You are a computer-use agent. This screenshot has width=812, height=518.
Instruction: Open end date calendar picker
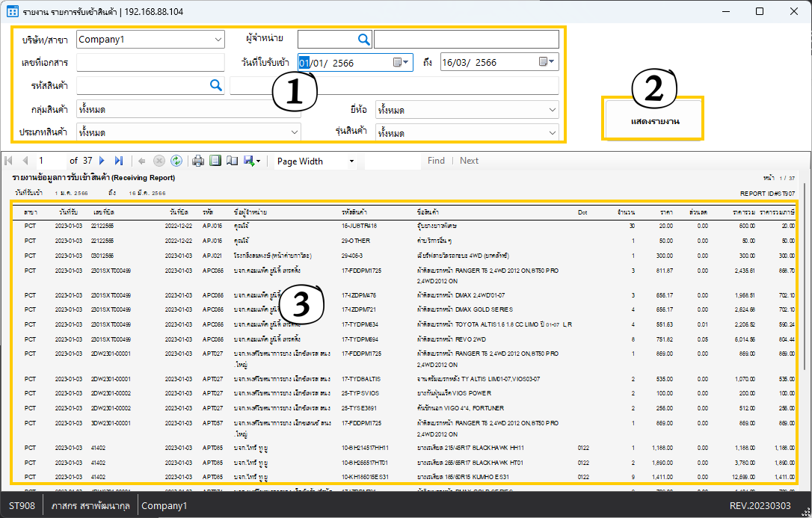547,63
